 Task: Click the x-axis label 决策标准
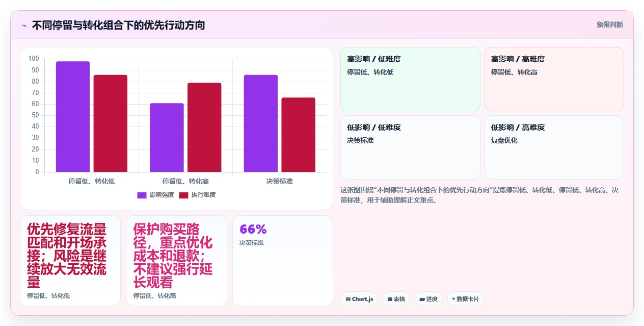coord(280,181)
